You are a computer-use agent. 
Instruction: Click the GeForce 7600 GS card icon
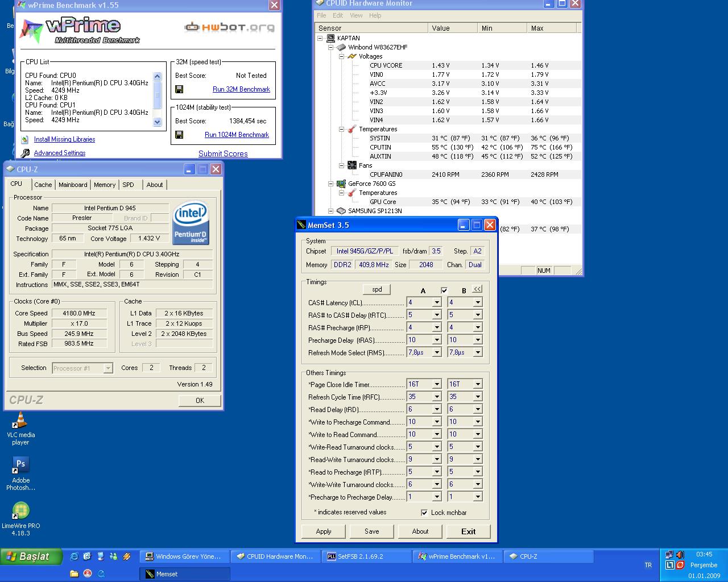[341, 184]
